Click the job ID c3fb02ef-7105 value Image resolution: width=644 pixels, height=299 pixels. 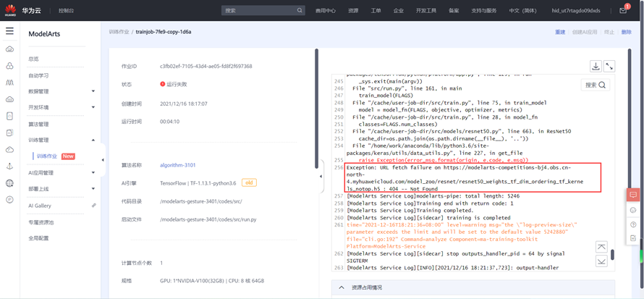pos(206,66)
